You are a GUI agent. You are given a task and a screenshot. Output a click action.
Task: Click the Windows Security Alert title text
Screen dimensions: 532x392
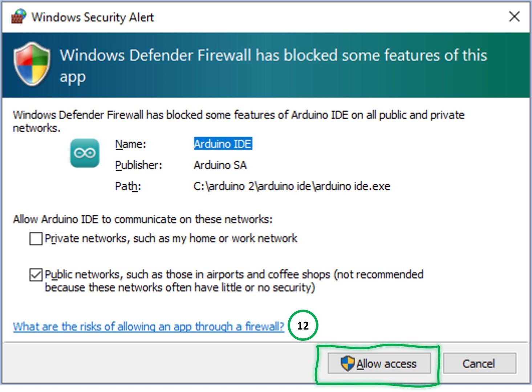point(93,17)
